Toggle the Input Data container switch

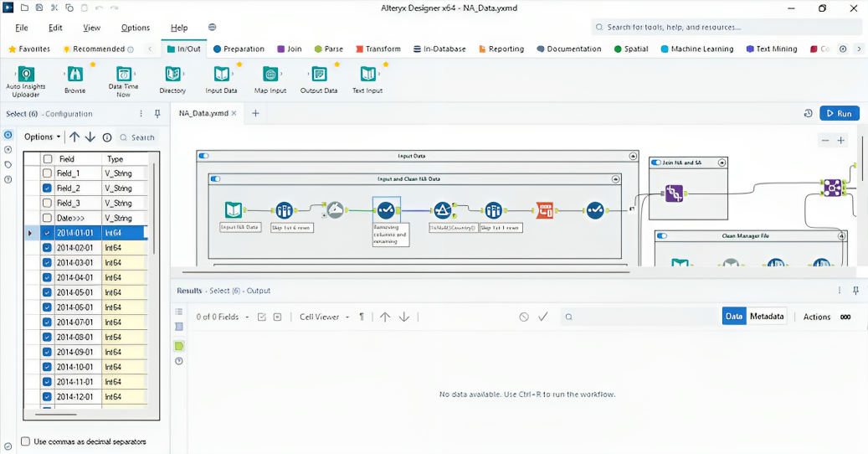(x=203, y=156)
